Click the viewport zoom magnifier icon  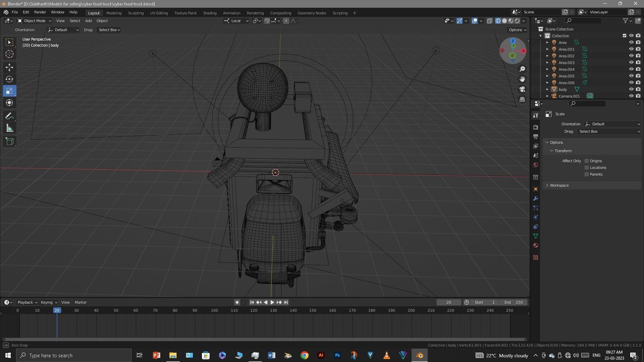click(x=522, y=69)
